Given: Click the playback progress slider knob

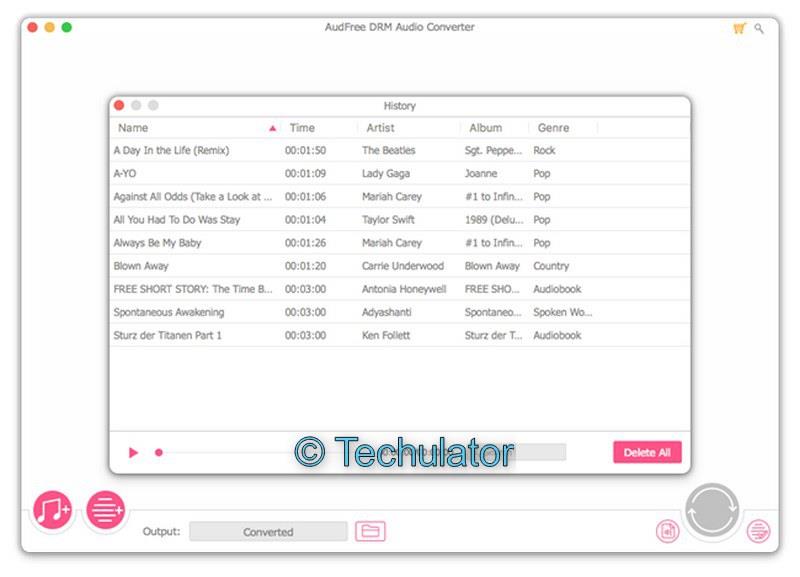Looking at the screenshot, I should (x=159, y=453).
